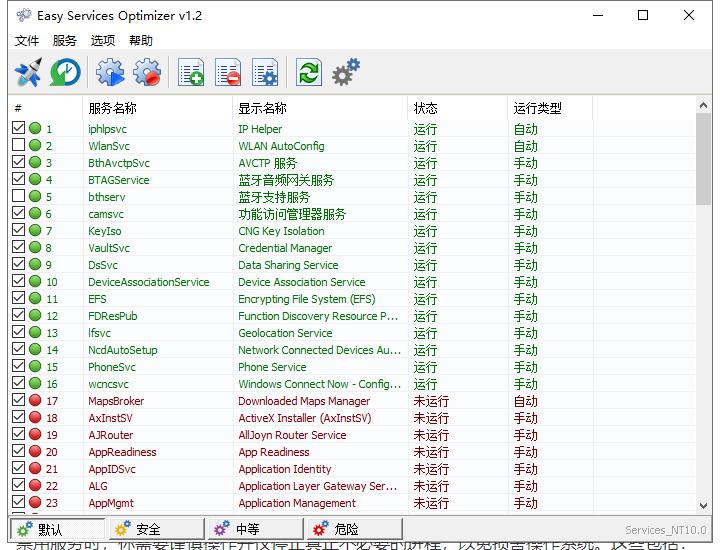Sort list by 状态 column header

(426, 108)
